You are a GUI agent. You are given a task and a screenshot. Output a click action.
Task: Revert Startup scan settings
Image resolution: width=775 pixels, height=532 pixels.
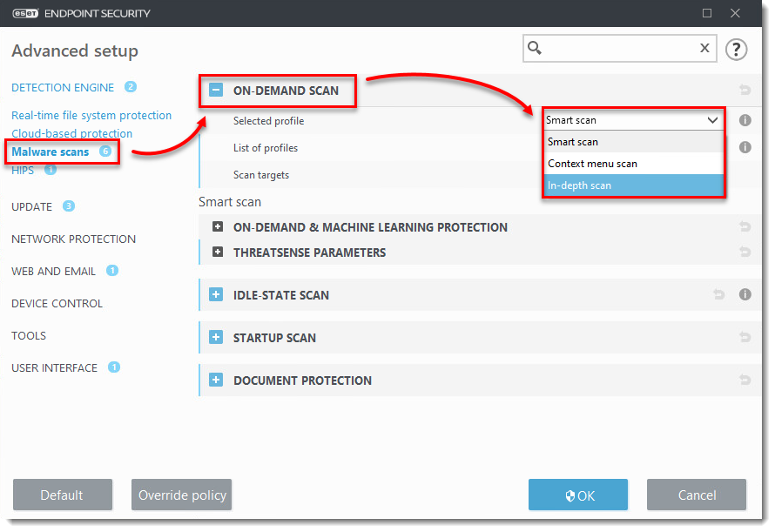point(745,337)
